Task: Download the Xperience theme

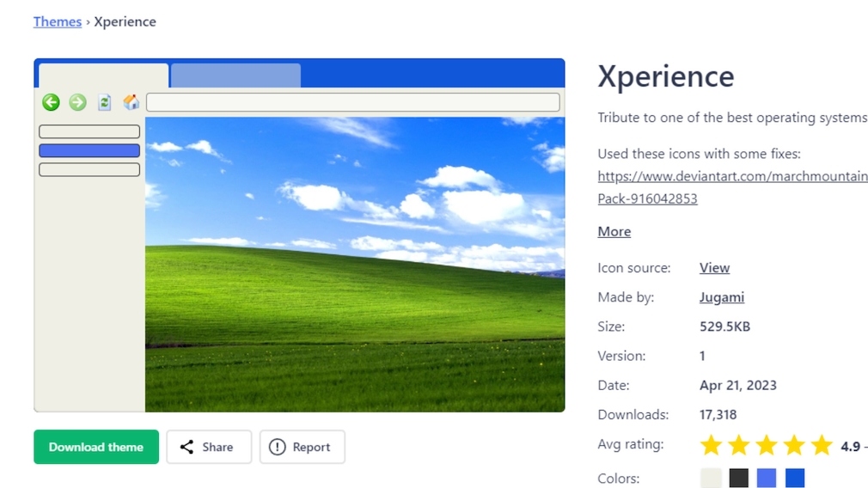Action: click(x=96, y=447)
